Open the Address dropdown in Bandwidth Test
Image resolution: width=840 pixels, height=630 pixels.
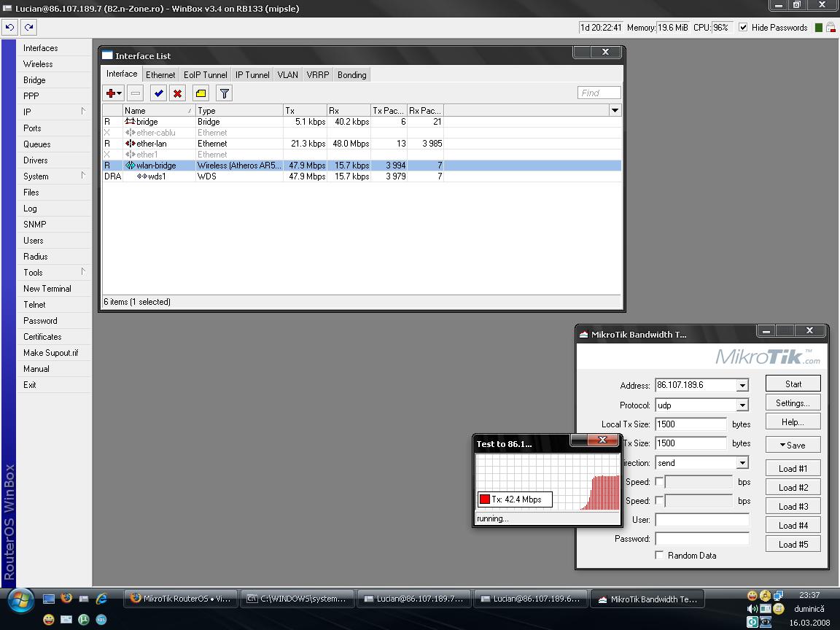tap(742, 385)
